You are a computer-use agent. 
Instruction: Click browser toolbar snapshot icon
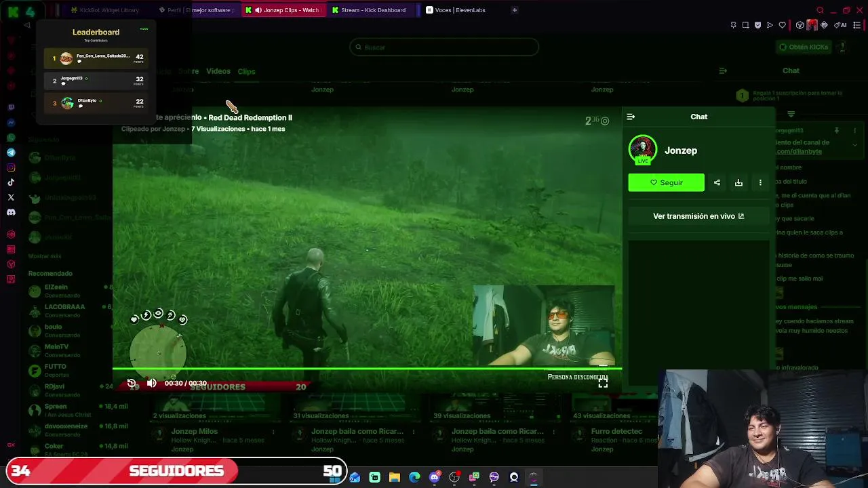(x=745, y=25)
